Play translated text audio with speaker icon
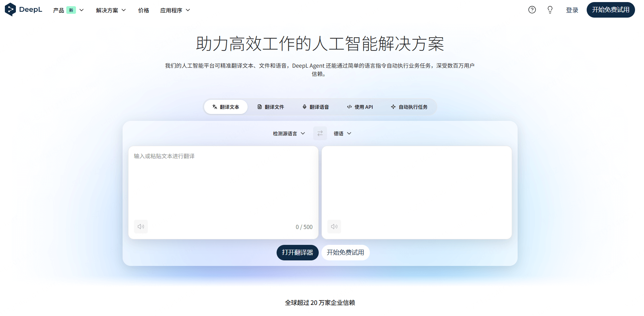The height and width of the screenshot is (316, 644). [x=334, y=227]
